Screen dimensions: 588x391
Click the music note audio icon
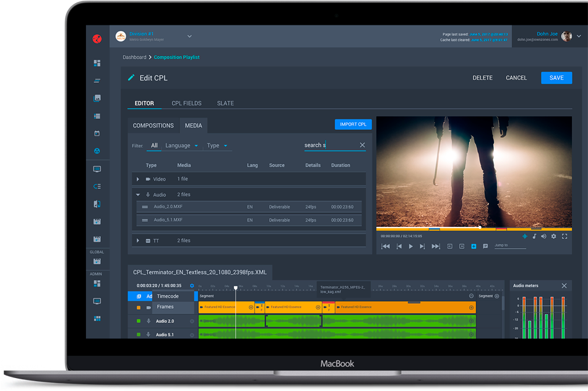(534, 236)
